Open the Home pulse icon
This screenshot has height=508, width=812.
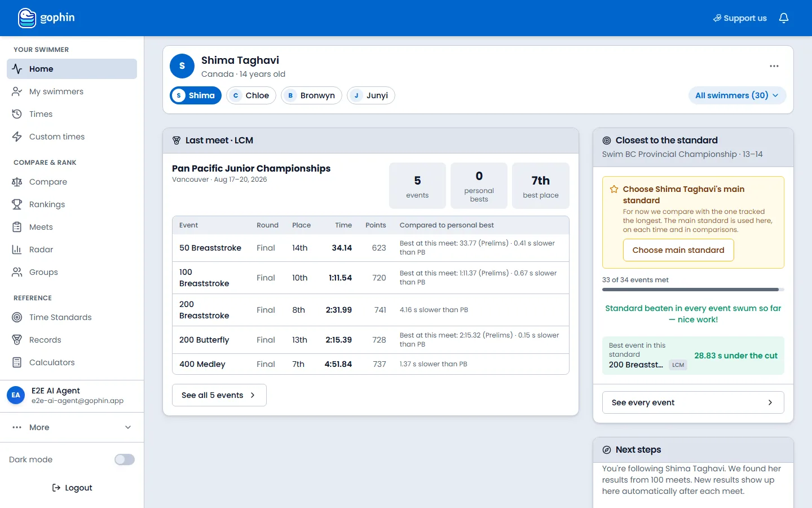tap(17, 69)
